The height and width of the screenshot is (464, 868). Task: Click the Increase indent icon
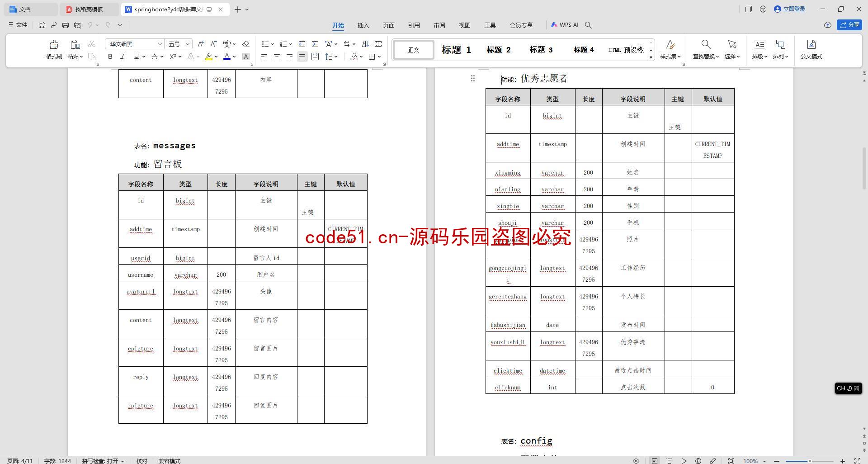315,44
